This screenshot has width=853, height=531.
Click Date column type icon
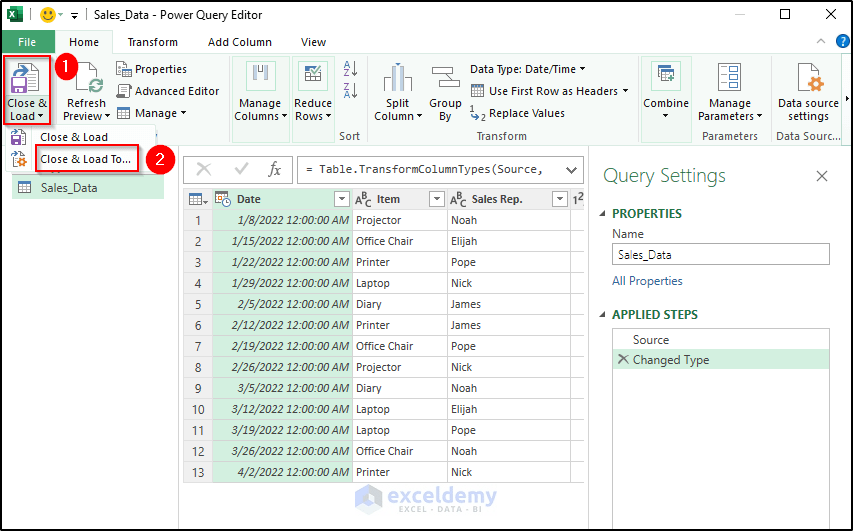coord(223,199)
